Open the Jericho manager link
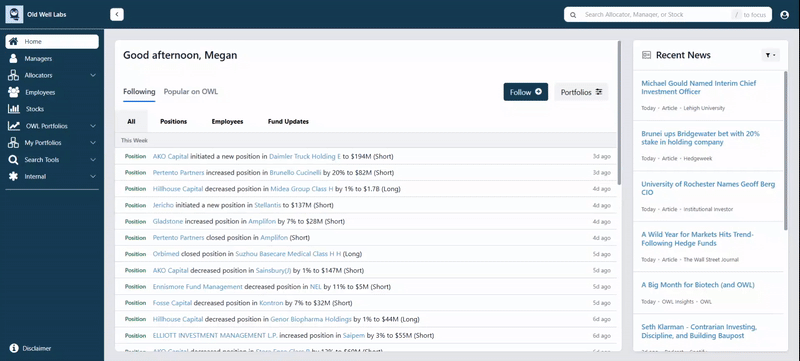 163,205
